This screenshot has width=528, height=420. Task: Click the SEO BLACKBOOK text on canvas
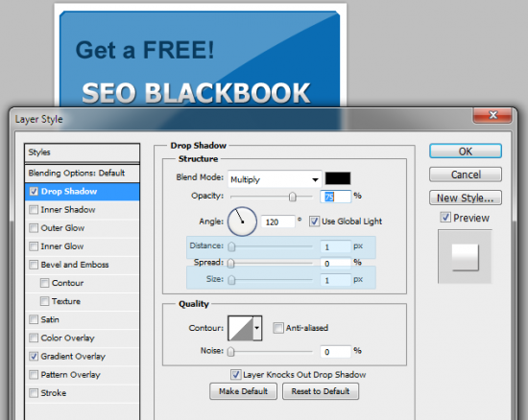pyautogui.click(x=196, y=93)
